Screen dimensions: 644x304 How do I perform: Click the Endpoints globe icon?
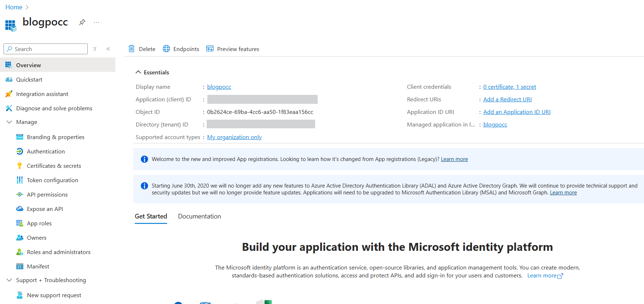(x=166, y=49)
